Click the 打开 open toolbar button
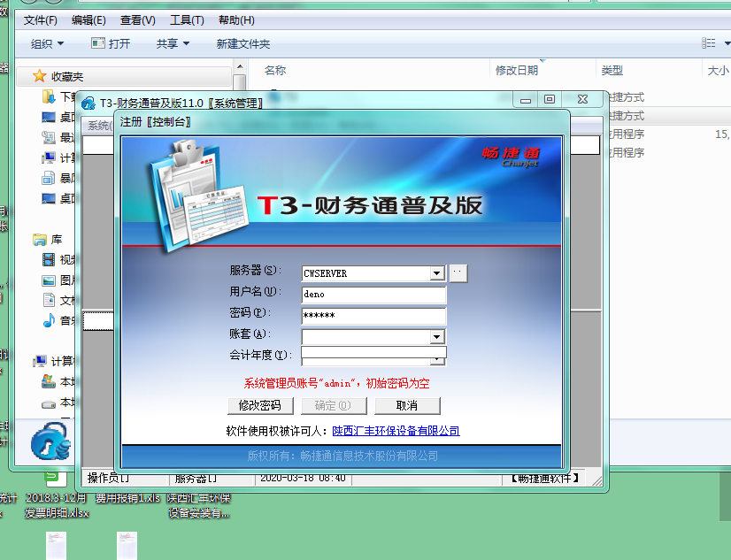The image size is (731, 560). pyautogui.click(x=111, y=44)
